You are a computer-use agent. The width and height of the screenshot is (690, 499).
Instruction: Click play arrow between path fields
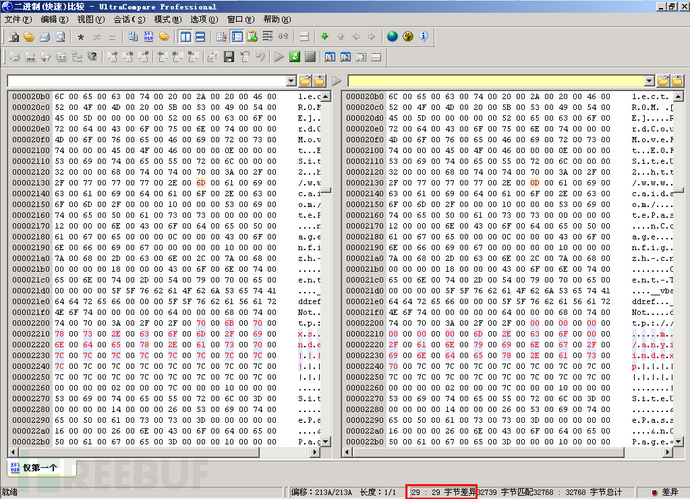[337, 81]
